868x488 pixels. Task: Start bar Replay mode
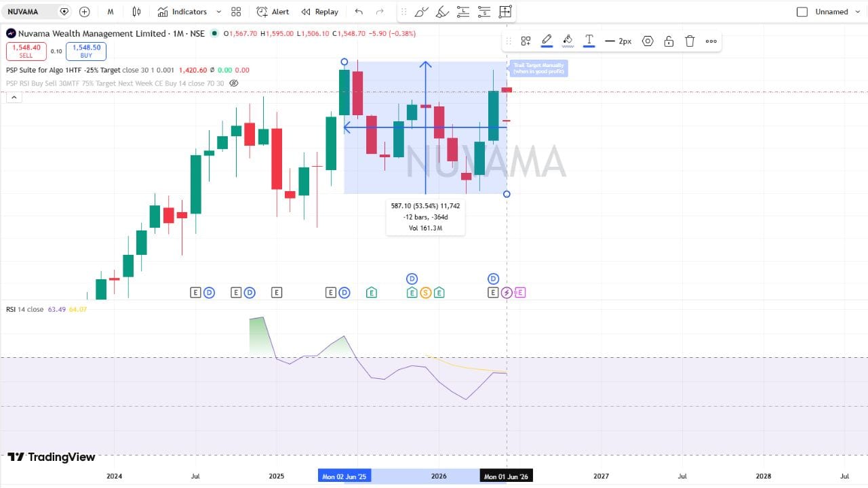coord(319,12)
